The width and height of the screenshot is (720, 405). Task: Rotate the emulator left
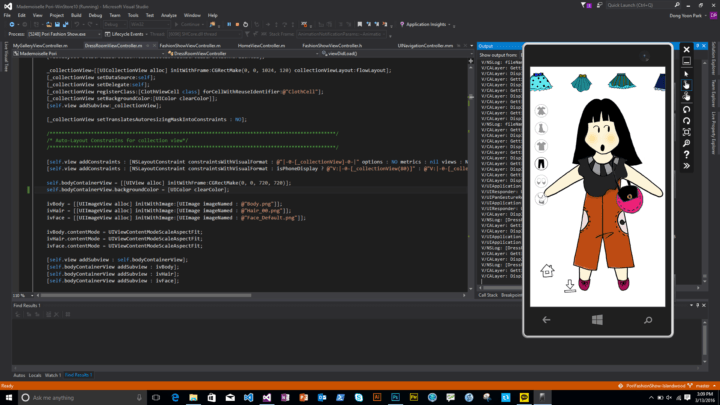(x=686, y=110)
